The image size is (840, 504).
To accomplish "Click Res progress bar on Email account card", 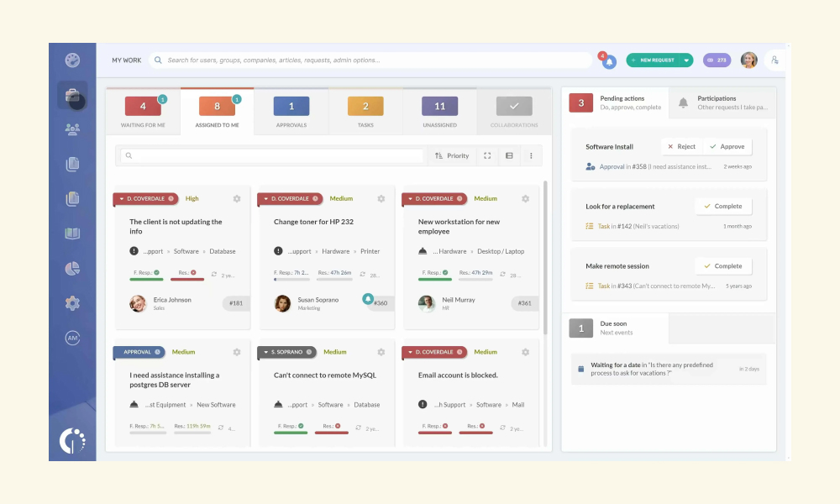I will point(475,433).
